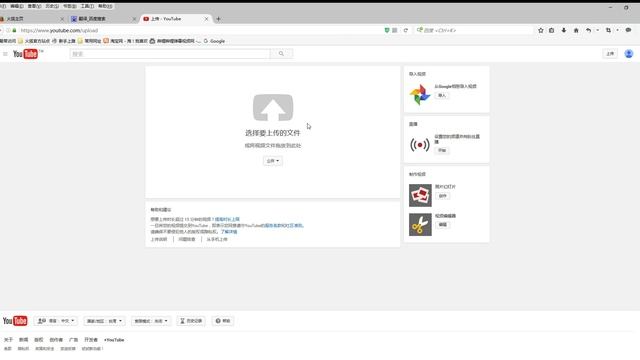This screenshot has width=640, height=360.
Task: Open the privacy dropdown below upload prompt
Action: click(x=273, y=161)
